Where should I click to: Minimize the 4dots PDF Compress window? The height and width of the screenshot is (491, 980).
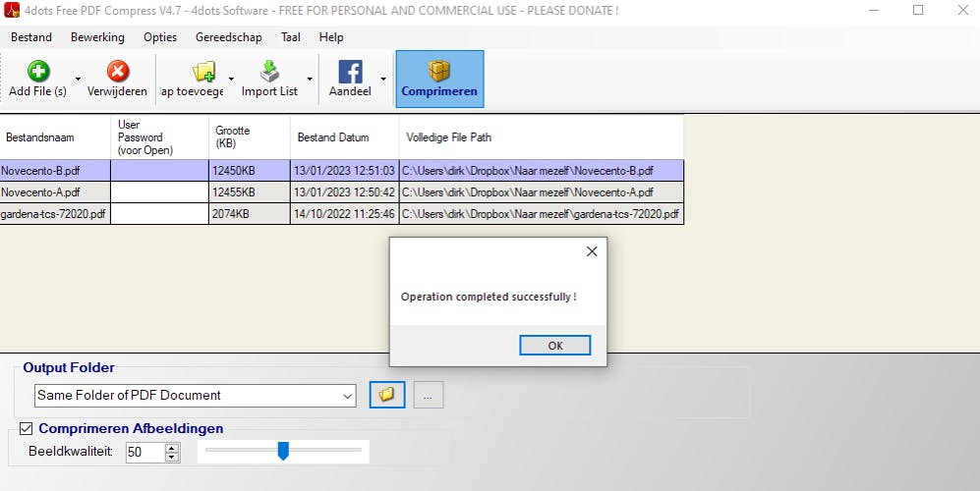(x=874, y=10)
